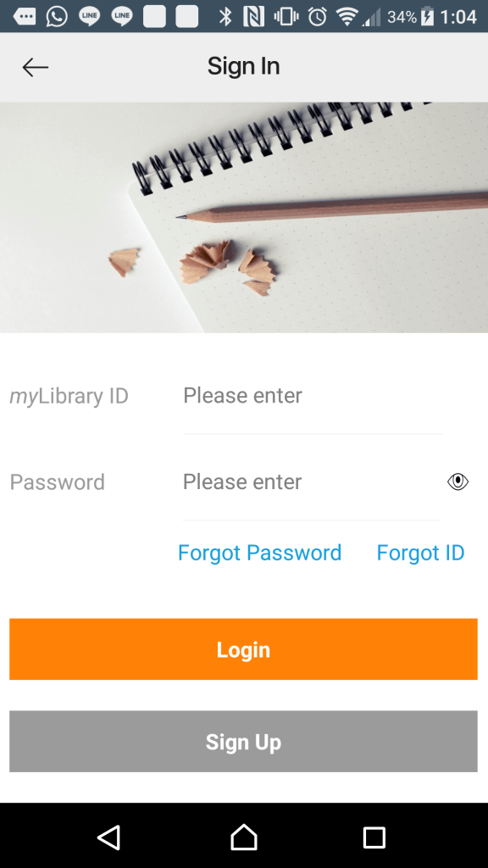Focus the Password input field
This screenshot has height=868, width=488.
311,481
